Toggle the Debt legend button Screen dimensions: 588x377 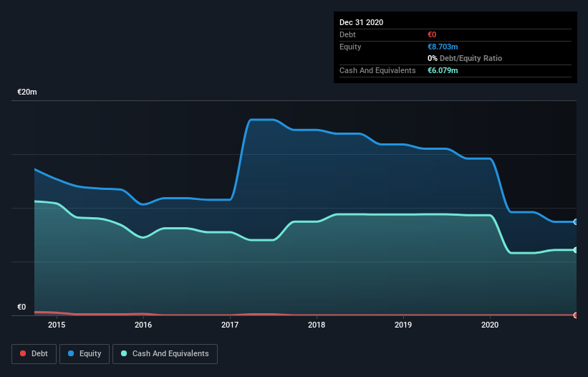[x=34, y=354]
